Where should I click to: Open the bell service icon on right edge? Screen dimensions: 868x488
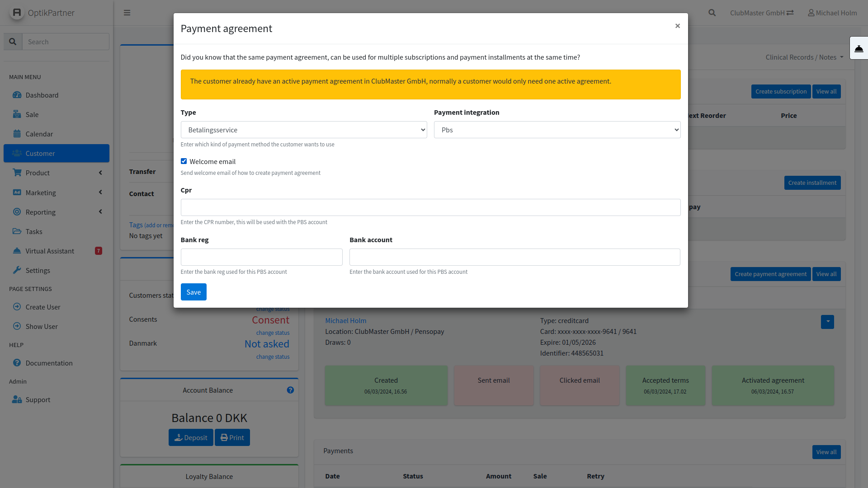pos(859,48)
